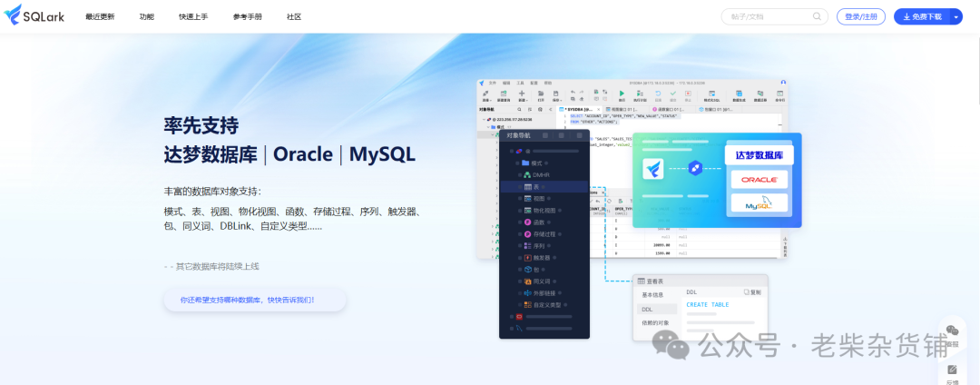
Task: Select the 函数窗口 01 tab in illustration
Action: 671,109
